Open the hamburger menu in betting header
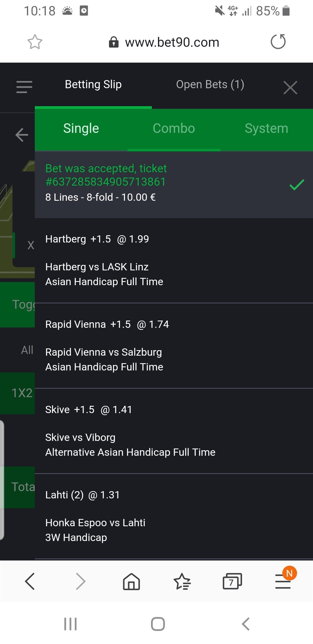 tap(24, 87)
